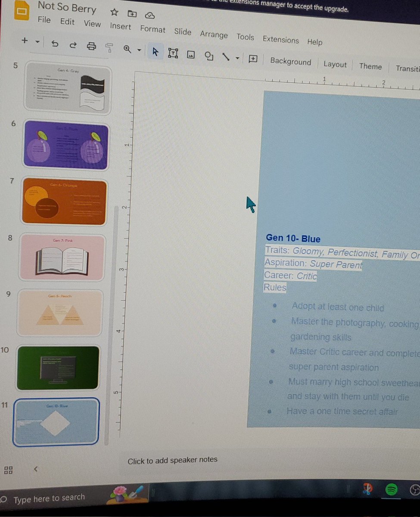Screen dimensions: 420x517
Task: Click the Move to folder icon
Action: (132, 14)
